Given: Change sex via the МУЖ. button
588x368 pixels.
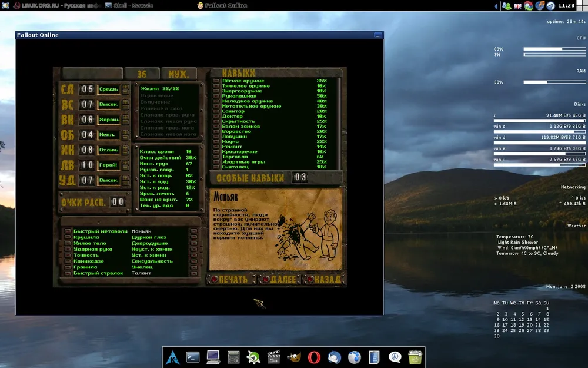Looking at the screenshot, I should pos(179,74).
